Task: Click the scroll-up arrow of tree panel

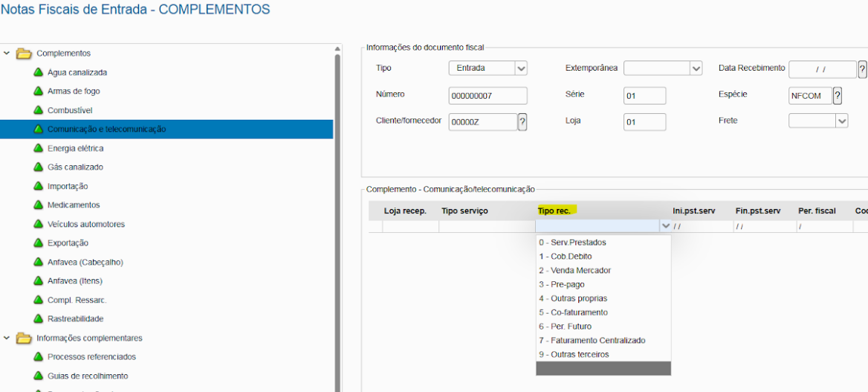Action: coord(337,49)
